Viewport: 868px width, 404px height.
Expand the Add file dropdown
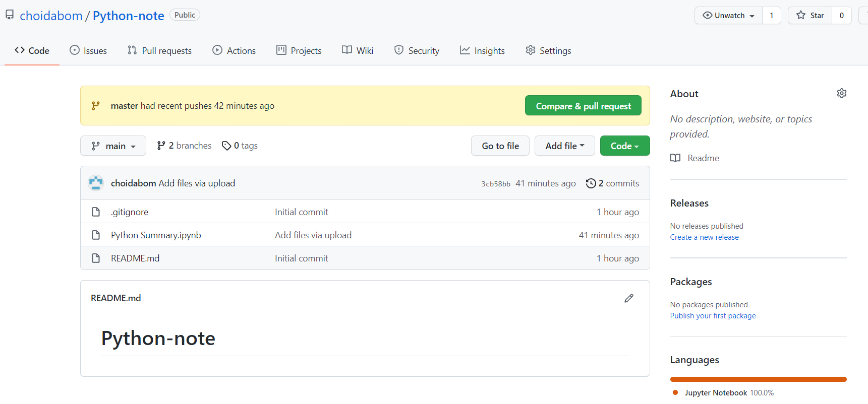tap(565, 146)
